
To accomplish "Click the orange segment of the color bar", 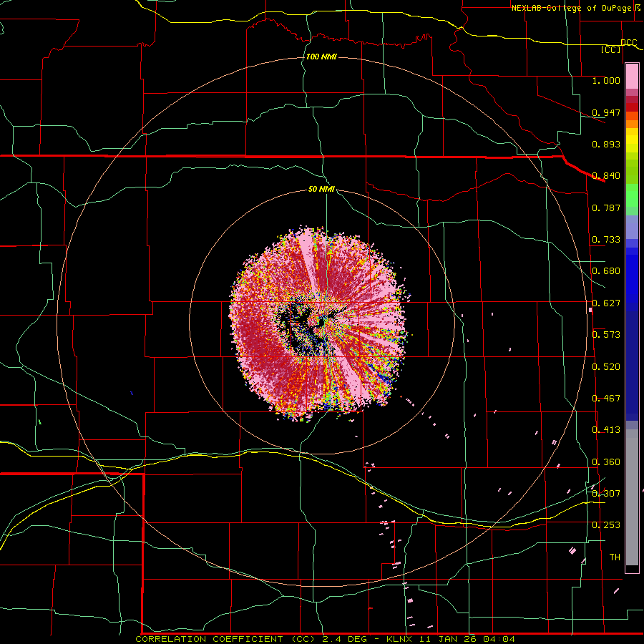I will 632,124.
